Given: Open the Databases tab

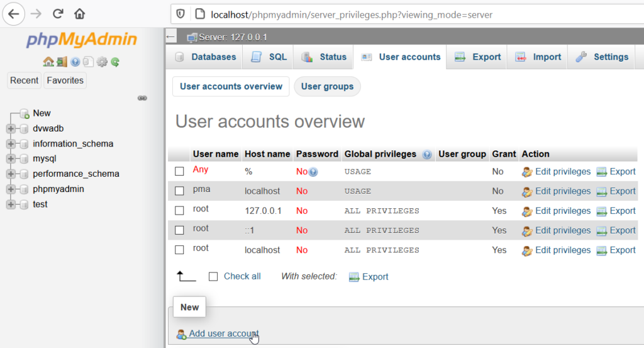Looking at the screenshot, I should point(206,57).
